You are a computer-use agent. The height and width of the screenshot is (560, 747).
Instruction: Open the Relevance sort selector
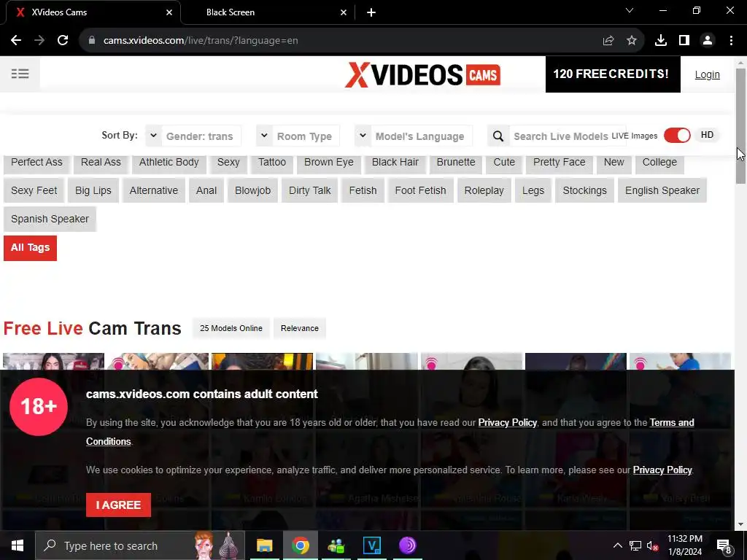[300, 328]
